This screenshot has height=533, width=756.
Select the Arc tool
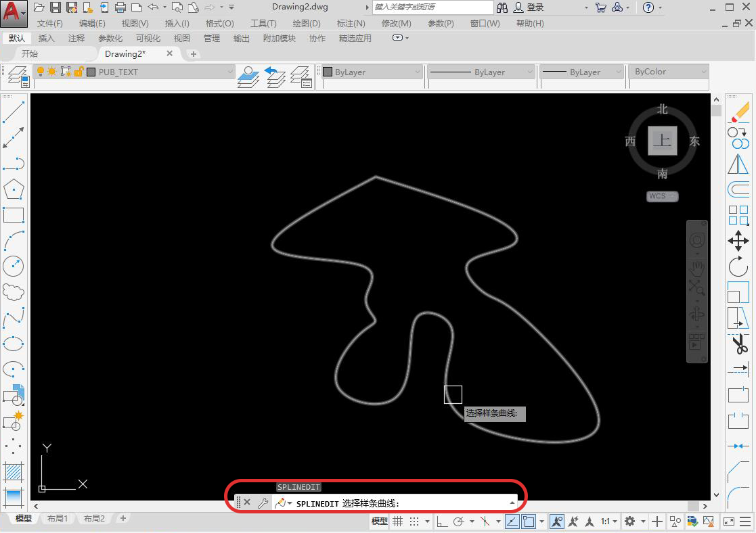14,241
